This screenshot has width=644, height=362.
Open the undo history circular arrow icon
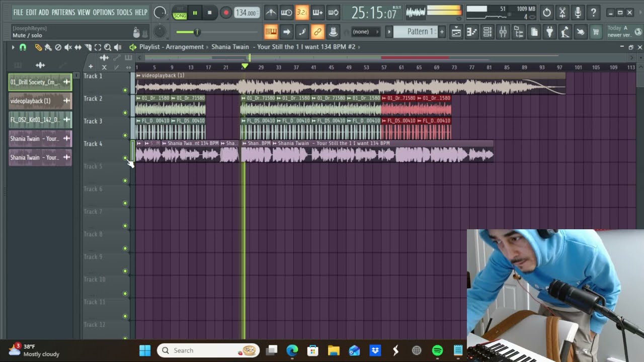[x=547, y=13]
